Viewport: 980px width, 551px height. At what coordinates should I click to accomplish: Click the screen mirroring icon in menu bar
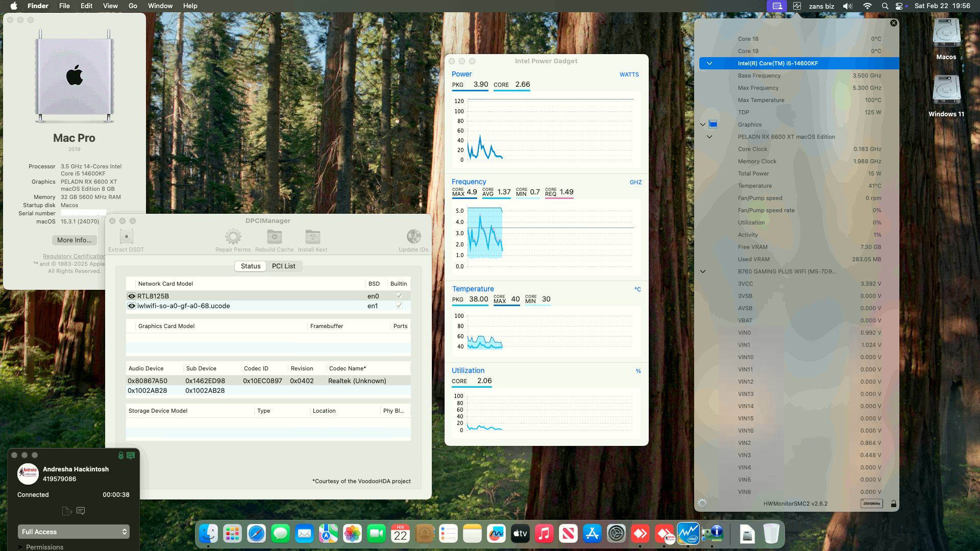point(777,6)
